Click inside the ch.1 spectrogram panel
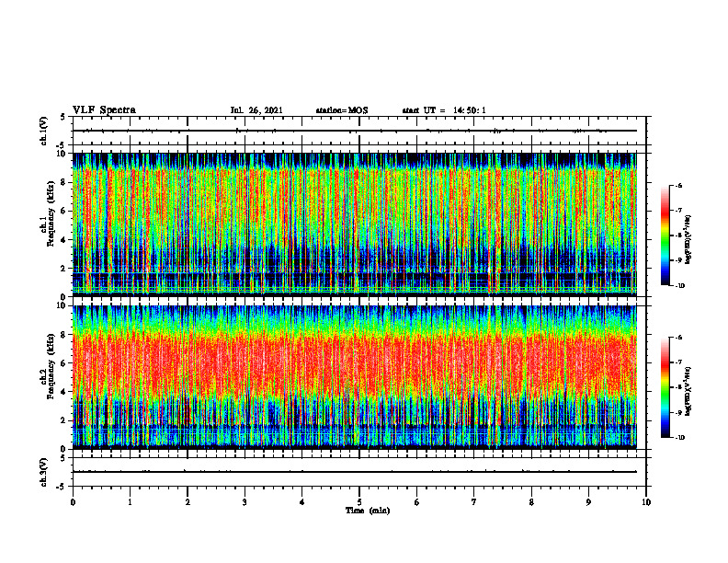The height and width of the screenshot is (563, 728). [355, 224]
